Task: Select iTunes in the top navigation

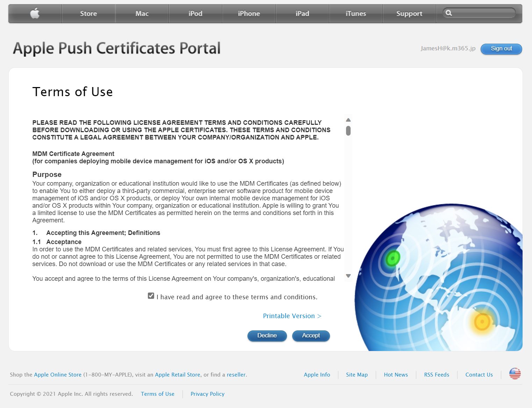Action: point(355,14)
